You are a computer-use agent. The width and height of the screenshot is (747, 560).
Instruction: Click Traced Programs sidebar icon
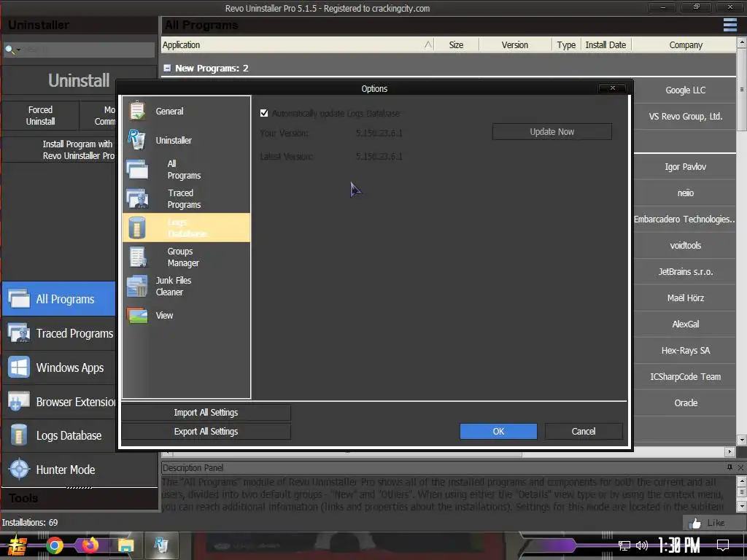(x=19, y=333)
